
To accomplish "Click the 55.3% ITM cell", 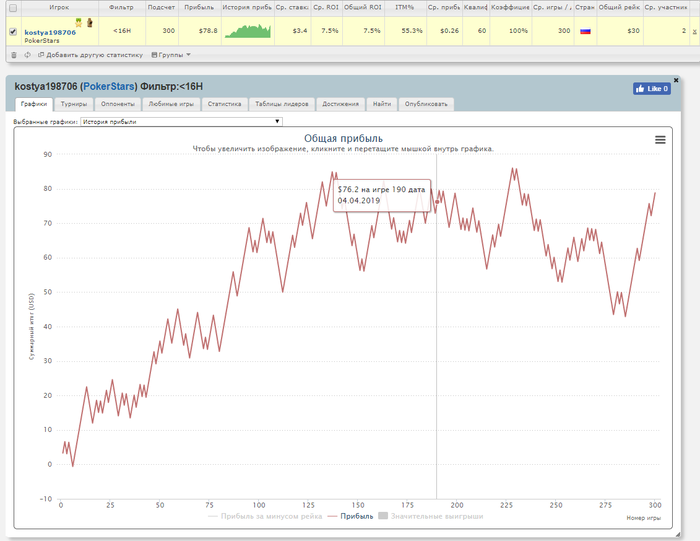I will 412,31.
